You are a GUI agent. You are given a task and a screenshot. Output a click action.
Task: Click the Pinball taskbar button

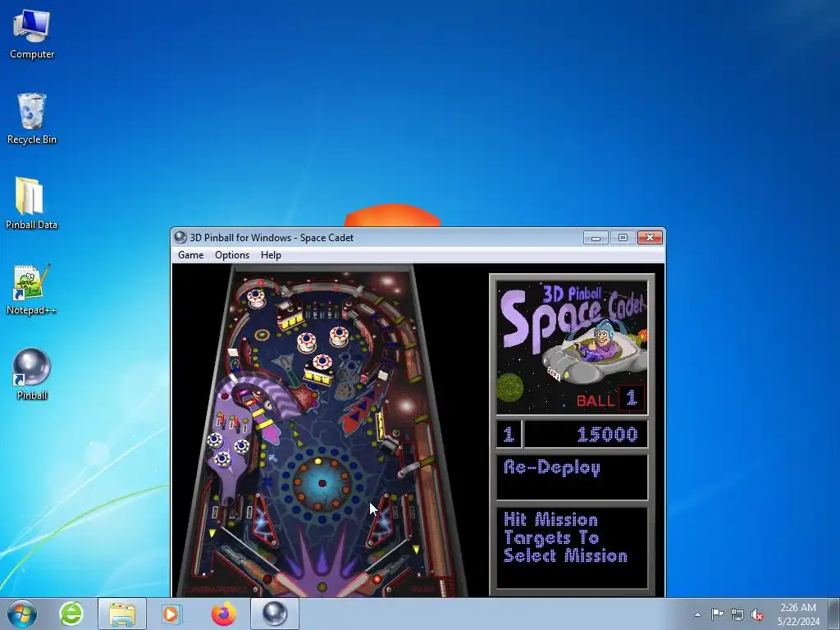tap(274, 614)
